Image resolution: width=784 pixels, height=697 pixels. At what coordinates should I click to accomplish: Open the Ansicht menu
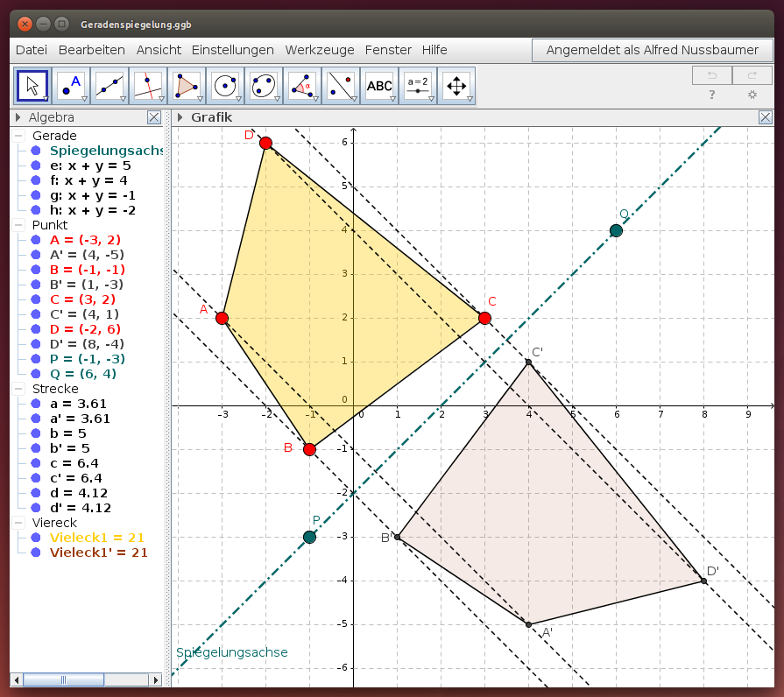coord(159,50)
